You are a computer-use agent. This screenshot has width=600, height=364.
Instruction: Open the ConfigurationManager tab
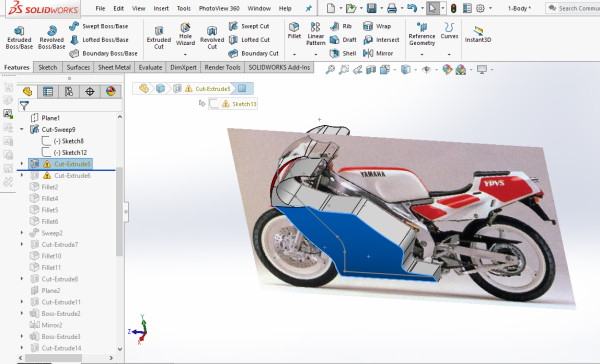pyautogui.click(x=69, y=91)
